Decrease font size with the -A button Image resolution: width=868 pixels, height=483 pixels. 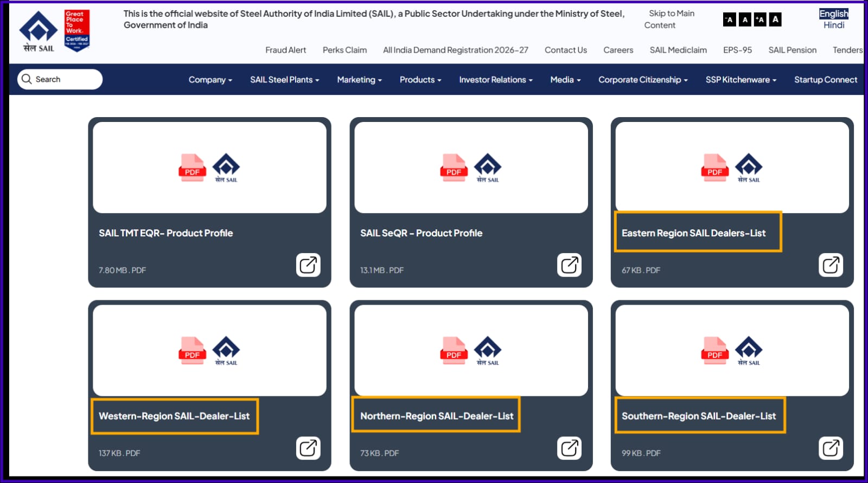point(730,20)
